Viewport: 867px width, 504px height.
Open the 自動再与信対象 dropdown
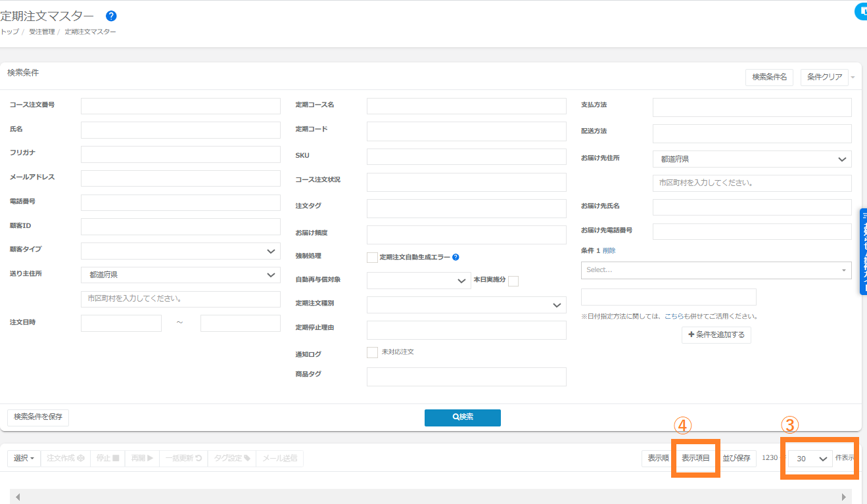coord(419,281)
